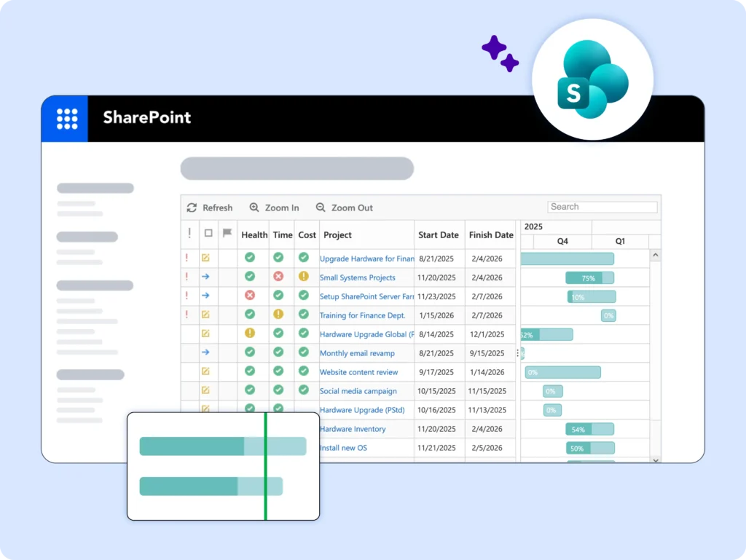Click the Zoom In magnifier icon
The image size is (746, 560).
coord(254,208)
